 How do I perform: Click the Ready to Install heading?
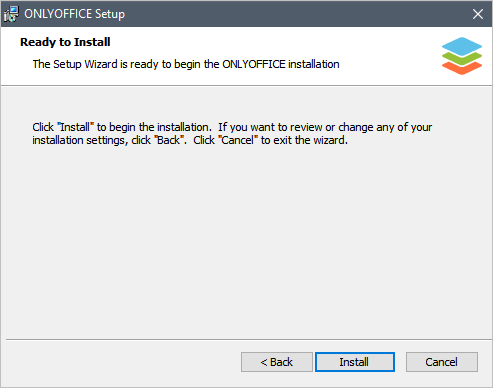coord(65,42)
